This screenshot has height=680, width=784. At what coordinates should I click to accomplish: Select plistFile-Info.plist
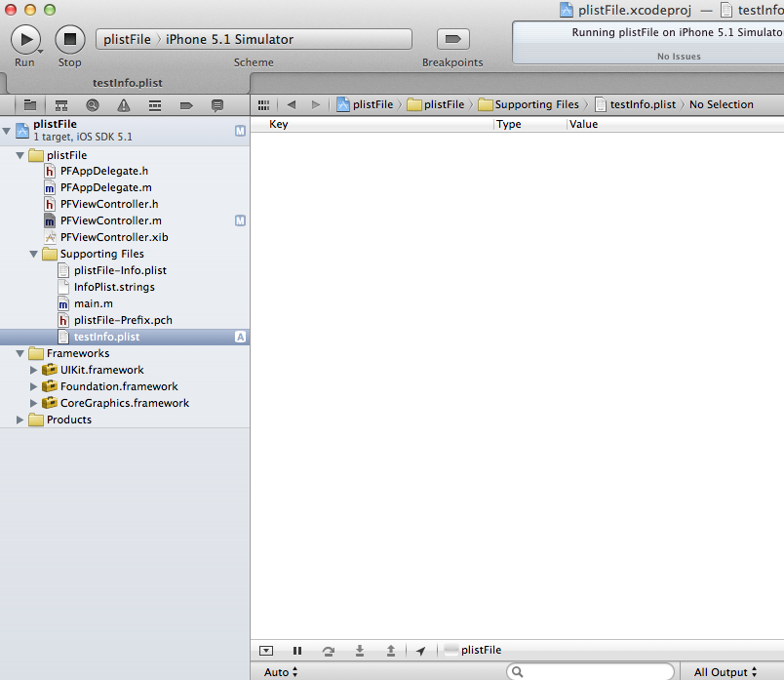(121, 270)
